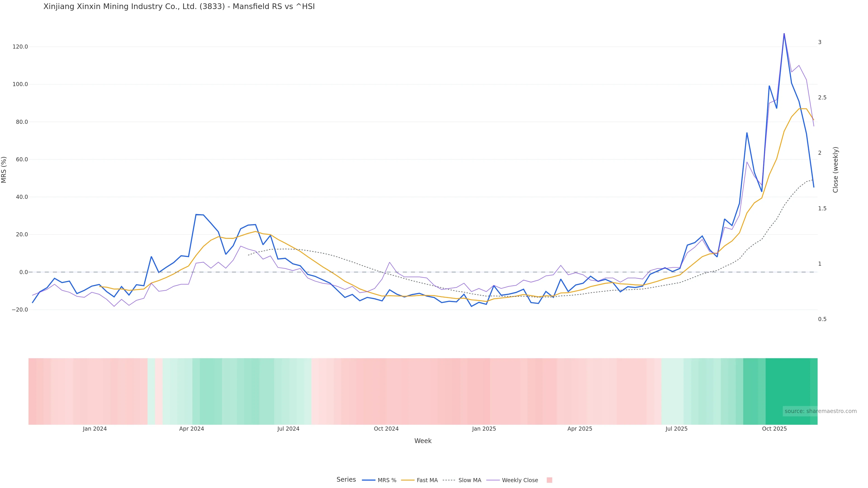Select the "Close (weekly)" right axis title

(x=835, y=170)
